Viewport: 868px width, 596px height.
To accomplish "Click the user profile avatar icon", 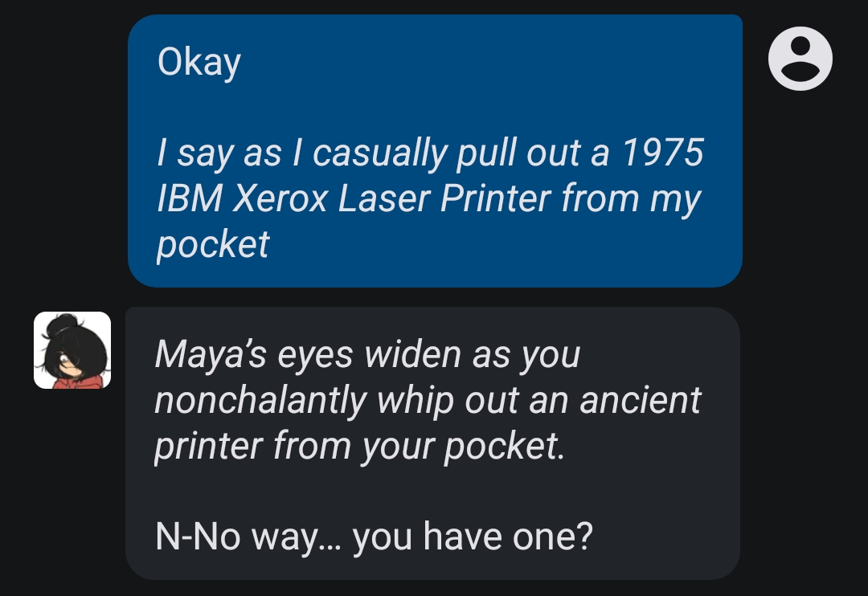I will click(800, 58).
